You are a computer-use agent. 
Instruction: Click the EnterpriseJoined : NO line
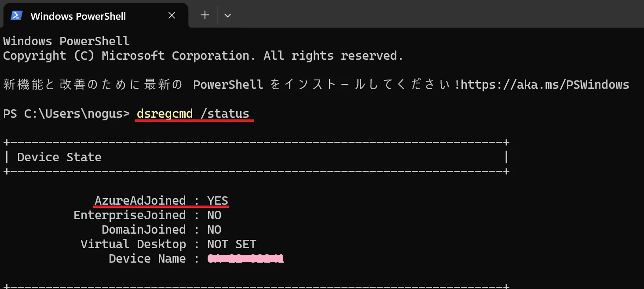tap(147, 215)
